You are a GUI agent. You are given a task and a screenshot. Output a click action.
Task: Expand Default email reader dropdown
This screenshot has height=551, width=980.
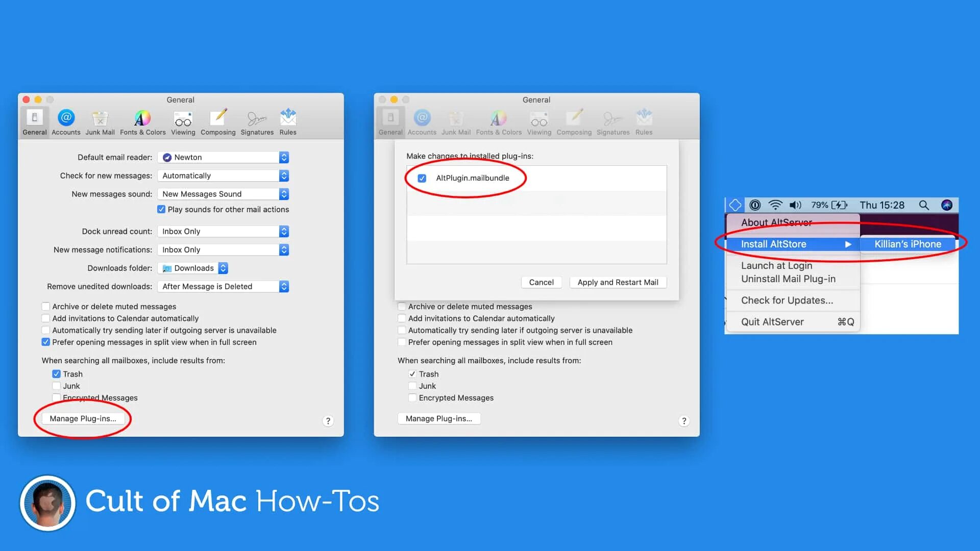point(283,157)
